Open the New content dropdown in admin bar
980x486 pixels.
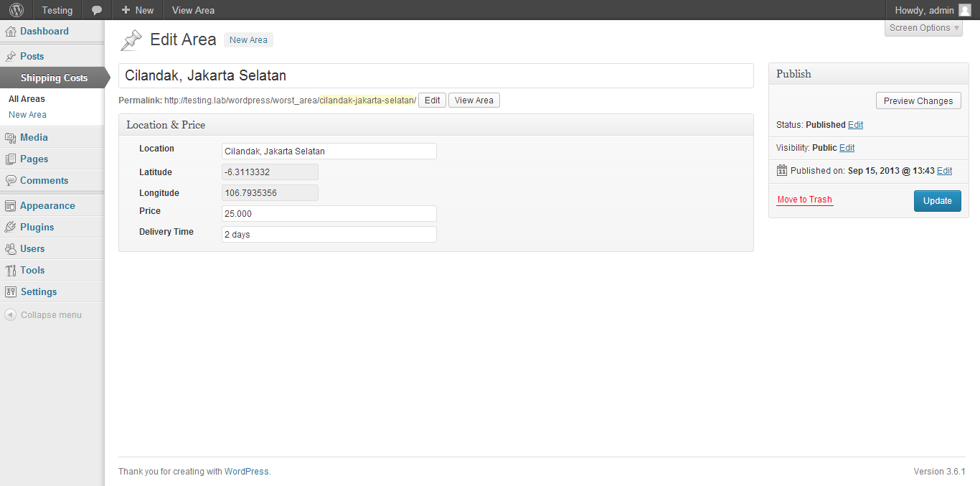pos(138,10)
